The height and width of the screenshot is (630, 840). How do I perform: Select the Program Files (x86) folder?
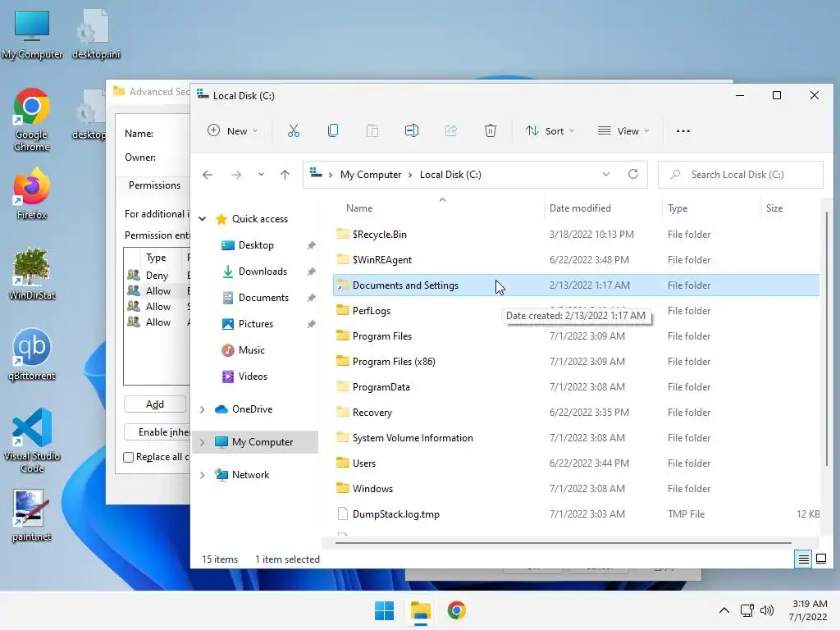pyautogui.click(x=576, y=362)
